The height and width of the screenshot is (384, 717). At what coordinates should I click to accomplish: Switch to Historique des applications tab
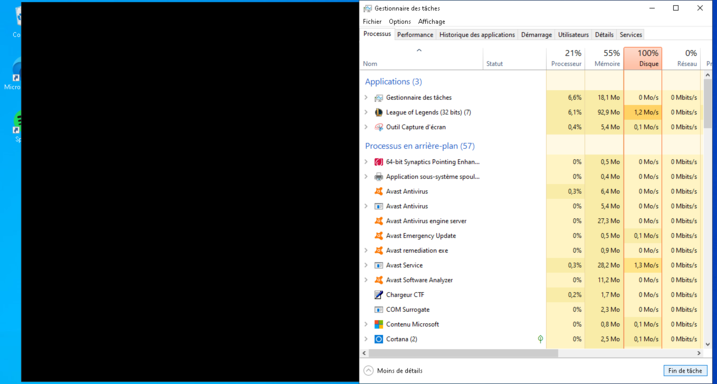point(477,35)
